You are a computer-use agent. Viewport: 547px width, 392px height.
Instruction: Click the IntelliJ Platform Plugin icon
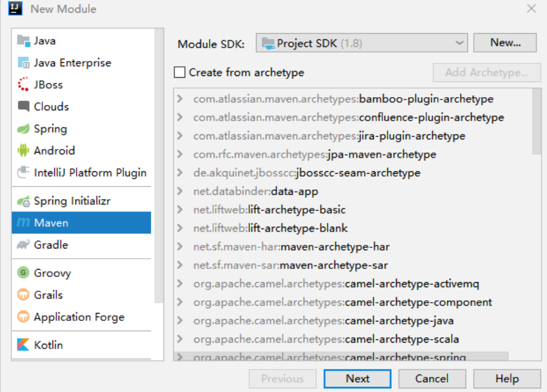(24, 172)
